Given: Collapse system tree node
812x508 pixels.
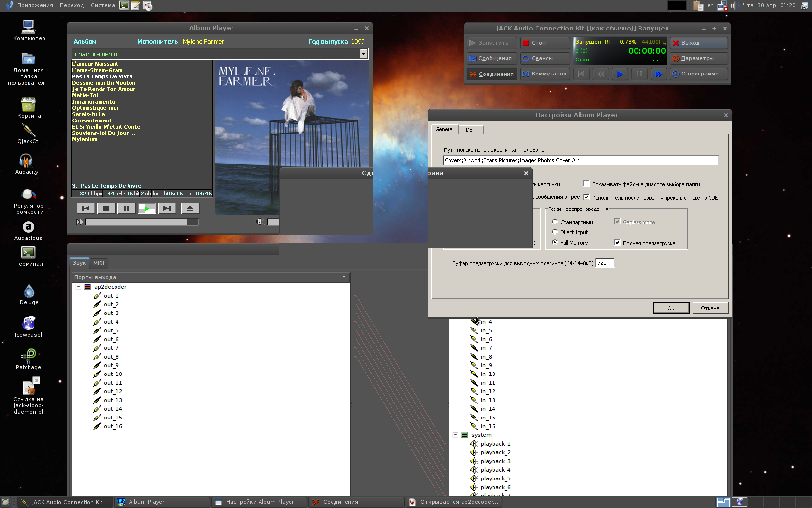Looking at the screenshot, I should click(x=455, y=435).
